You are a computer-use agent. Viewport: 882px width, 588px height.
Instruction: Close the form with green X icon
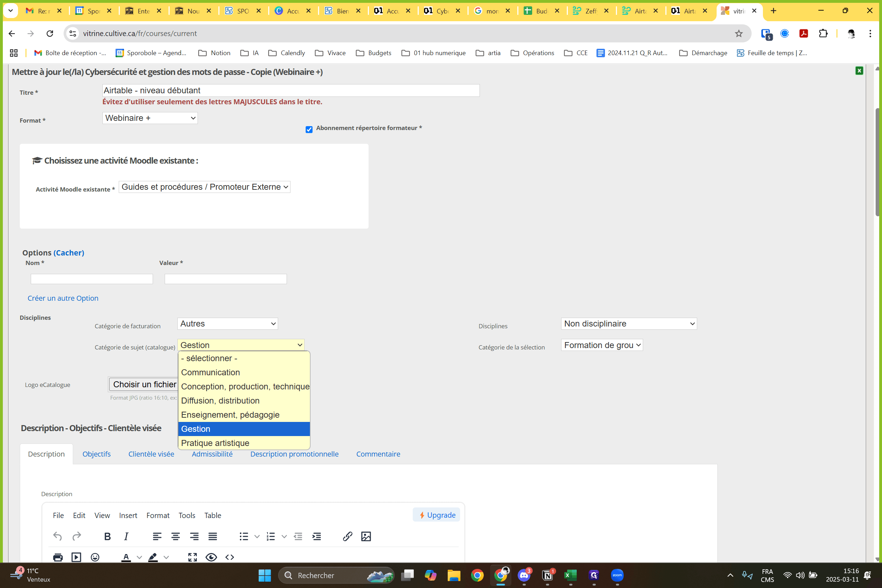pos(859,71)
